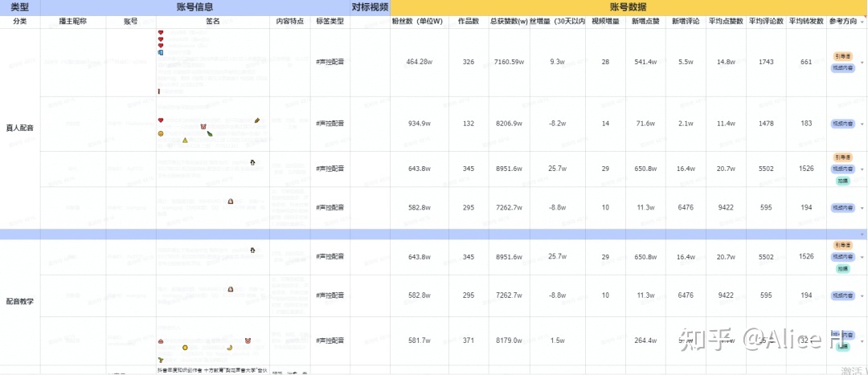Select the 7160.59w total likes cell
868x375 pixels.
[x=509, y=62]
